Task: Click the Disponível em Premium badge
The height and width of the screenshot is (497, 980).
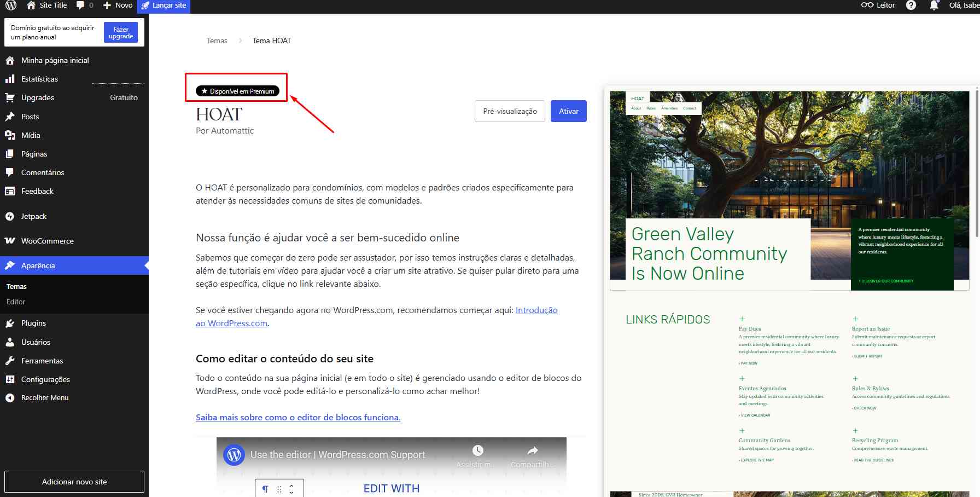Action: point(238,91)
